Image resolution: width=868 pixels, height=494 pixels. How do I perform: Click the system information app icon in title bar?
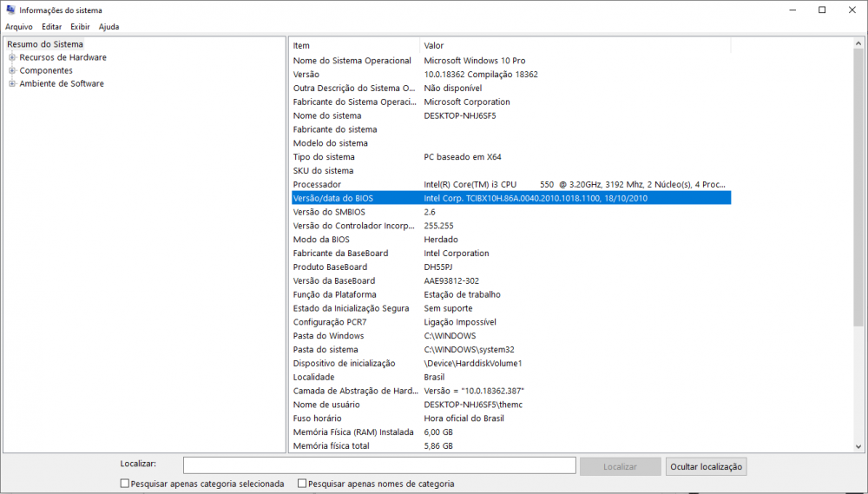point(10,10)
